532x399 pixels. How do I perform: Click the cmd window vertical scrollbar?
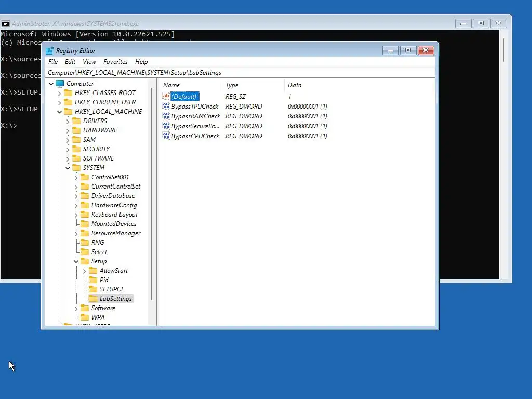(x=504, y=50)
